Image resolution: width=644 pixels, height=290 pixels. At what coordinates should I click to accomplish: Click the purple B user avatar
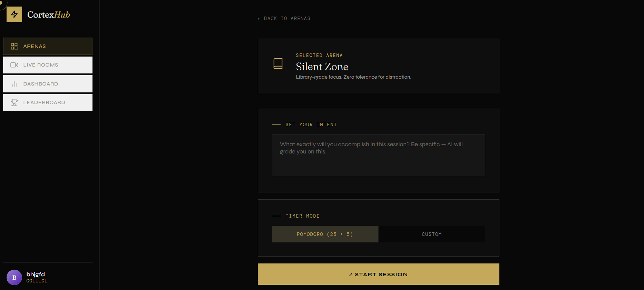pos(14,277)
